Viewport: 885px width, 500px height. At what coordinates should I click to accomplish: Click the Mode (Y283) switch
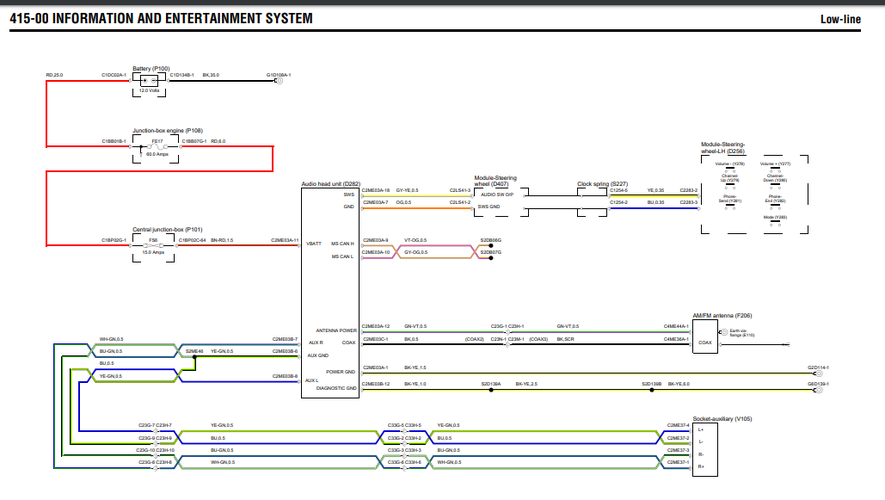click(x=776, y=223)
